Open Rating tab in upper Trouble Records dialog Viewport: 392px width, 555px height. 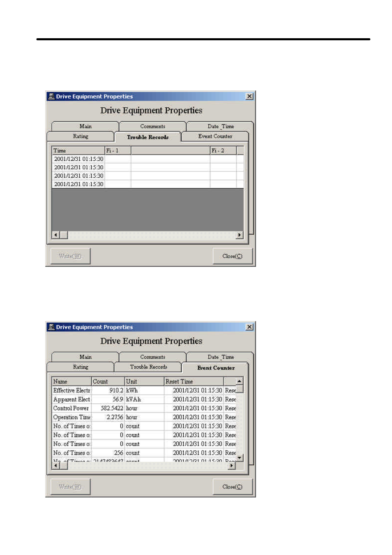pyautogui.click(x=81, y=136)
